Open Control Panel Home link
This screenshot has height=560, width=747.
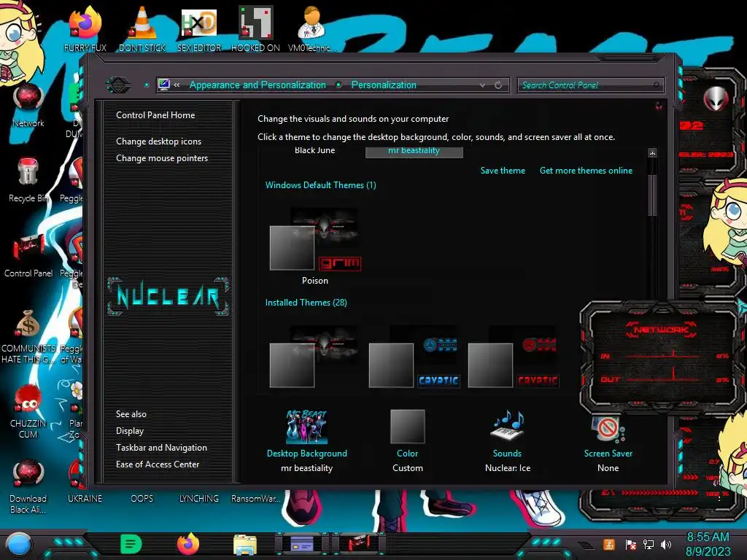click(155, 115)
